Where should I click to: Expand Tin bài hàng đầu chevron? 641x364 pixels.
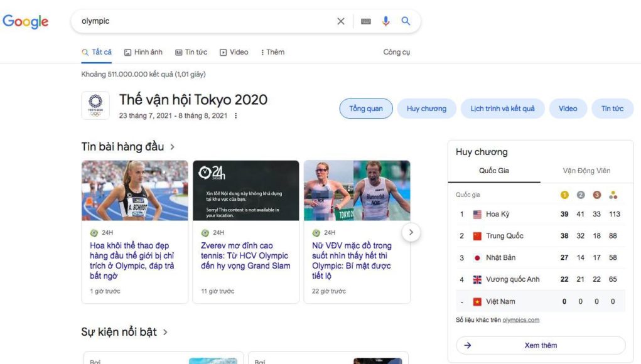pos(172,147)
